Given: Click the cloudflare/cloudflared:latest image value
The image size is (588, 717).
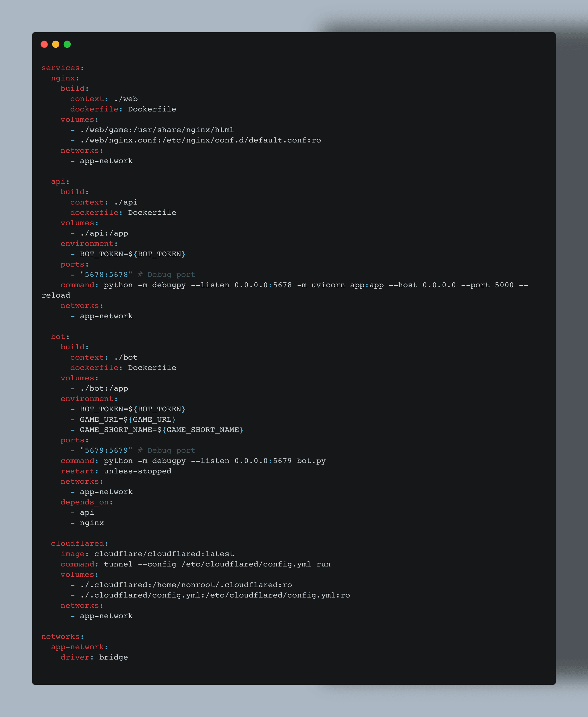Looking at the screenshot, I should 164,554.
